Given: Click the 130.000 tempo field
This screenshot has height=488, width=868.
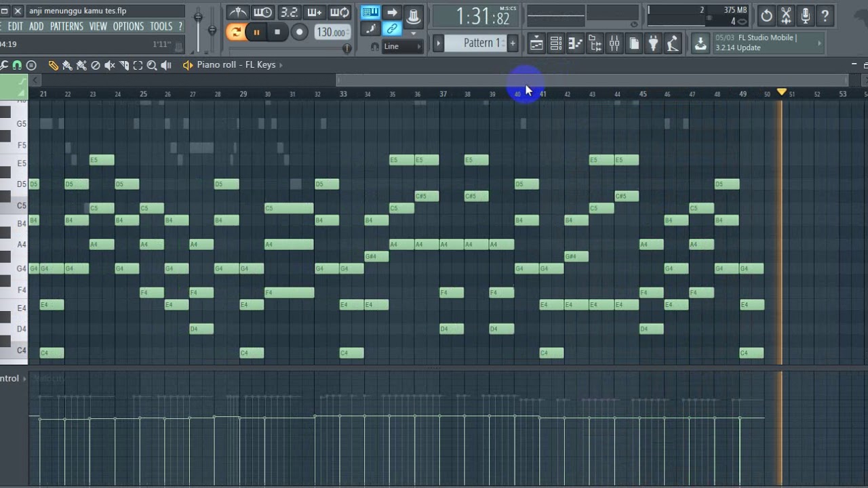Looking at the screenshot, I should point(332,32).
